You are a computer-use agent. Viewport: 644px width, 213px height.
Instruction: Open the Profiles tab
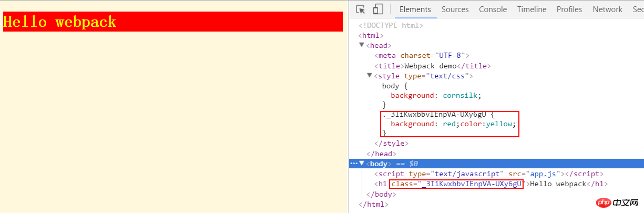click(x=569, y=9)
